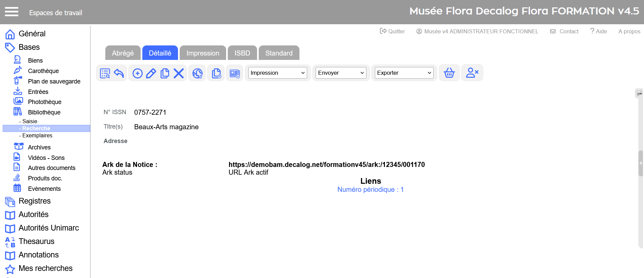Open the Photothèque base
This screenshot has width=644, height=278.
[x=44, y=102]
